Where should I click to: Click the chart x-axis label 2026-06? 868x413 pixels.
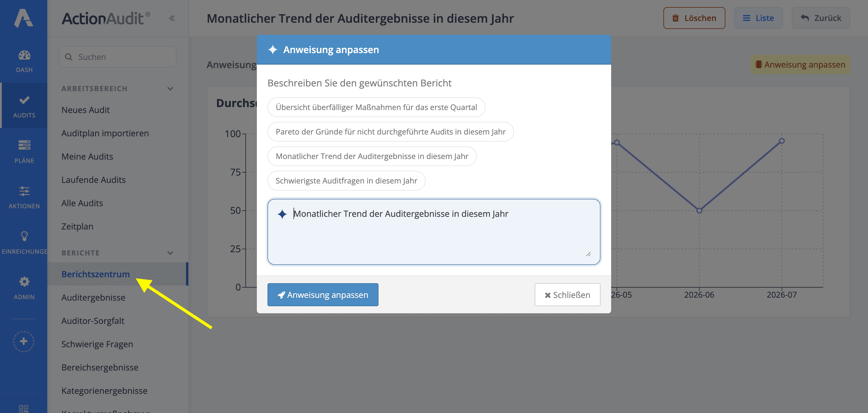(699, 294)
